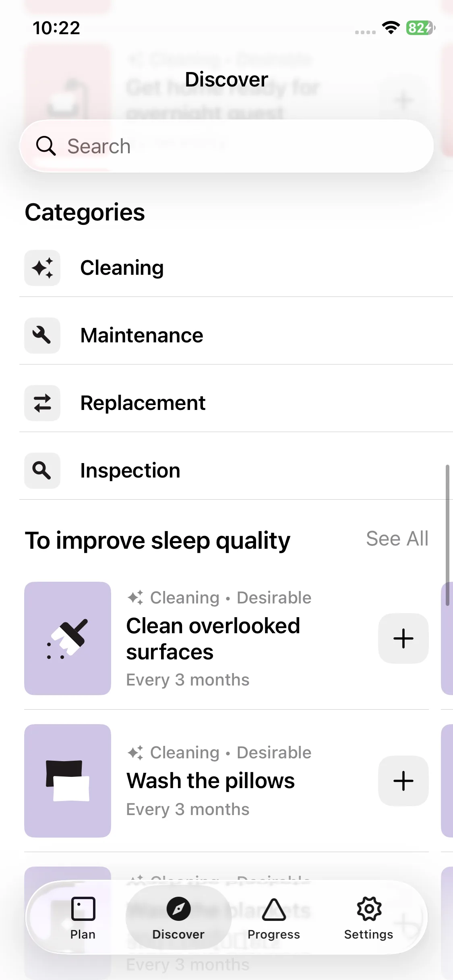Click the vertical scrollbar indicator
Image resolution: width=453 pixels, height=980 pixels.
447,535
